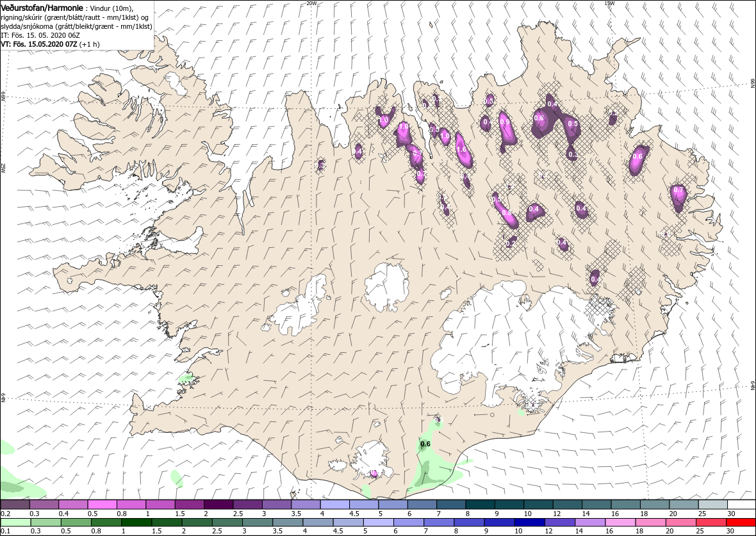Pick top-row legend swatch between 18 and 20
The image size is (756, 536).
[x=655, y=504]
